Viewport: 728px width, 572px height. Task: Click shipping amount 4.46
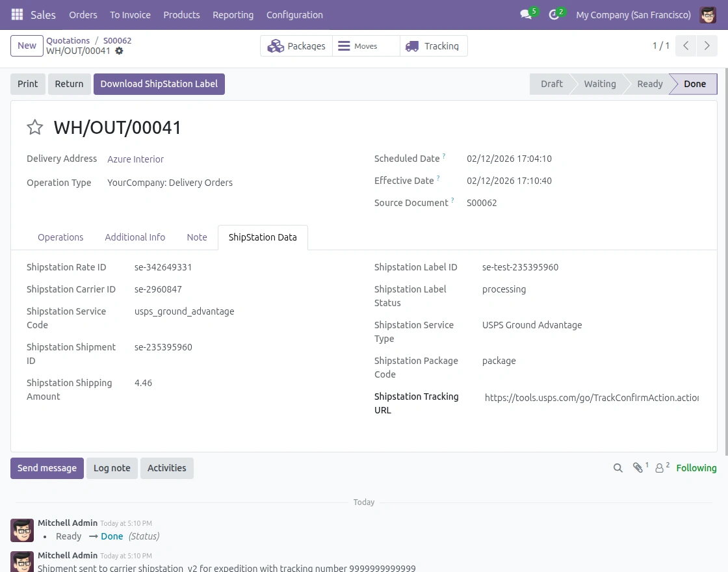coord(143,383)
